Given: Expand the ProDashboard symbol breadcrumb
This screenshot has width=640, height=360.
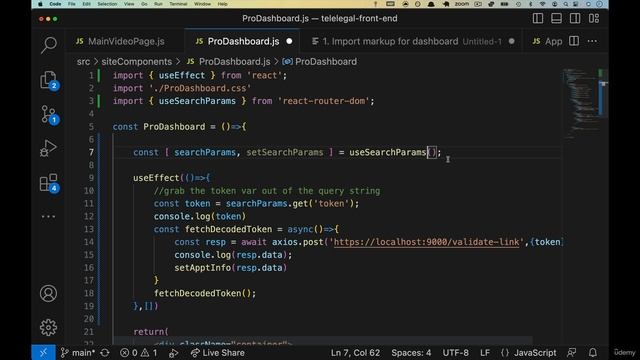Looking at the screenshot, I should pyautogui.click(x=320, y=62).
